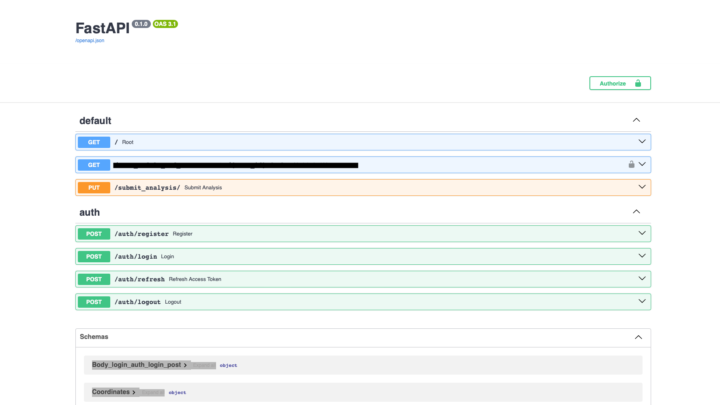Click the lock icon on redacted GET endpoint
The height and width of the screenshot is (405, 720).
coord(631,165)
